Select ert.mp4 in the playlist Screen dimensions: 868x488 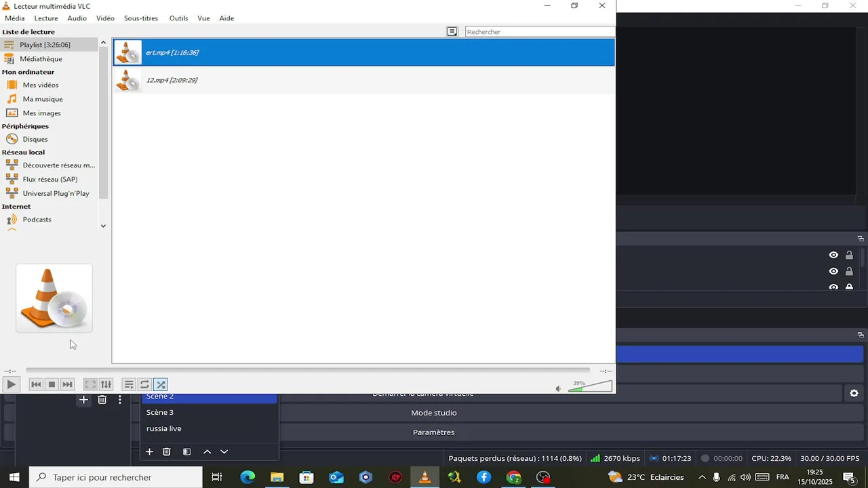pos(363,52)
